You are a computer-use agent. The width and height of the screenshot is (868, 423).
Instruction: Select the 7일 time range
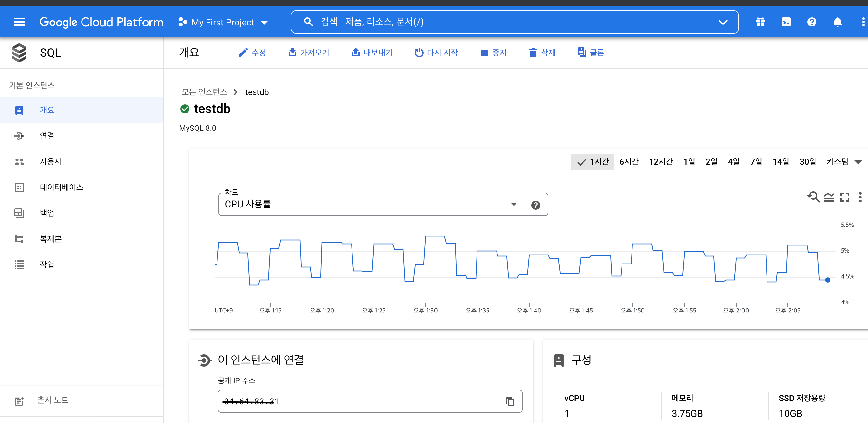click(x=756, y=162)
